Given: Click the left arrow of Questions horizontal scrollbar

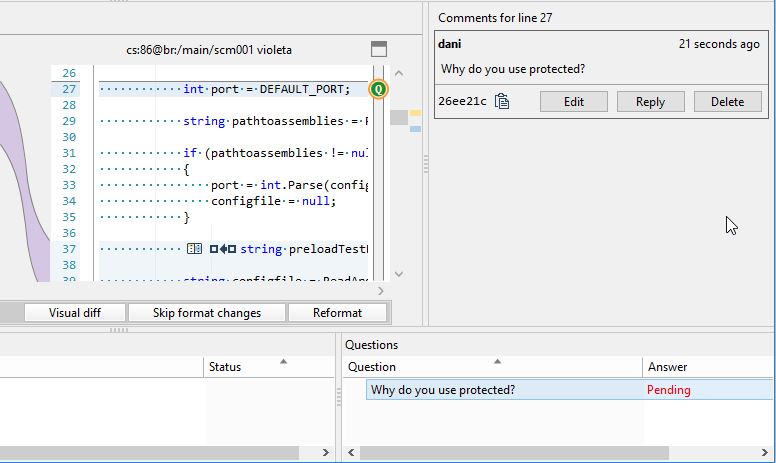Looking at the screenshot, I should [351, 452].
